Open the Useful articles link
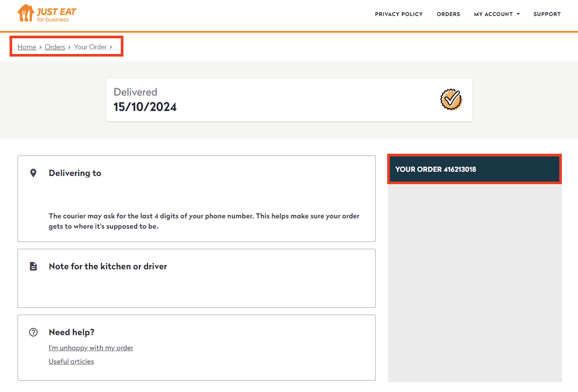The image size is (578, 392). coord(71,361)
